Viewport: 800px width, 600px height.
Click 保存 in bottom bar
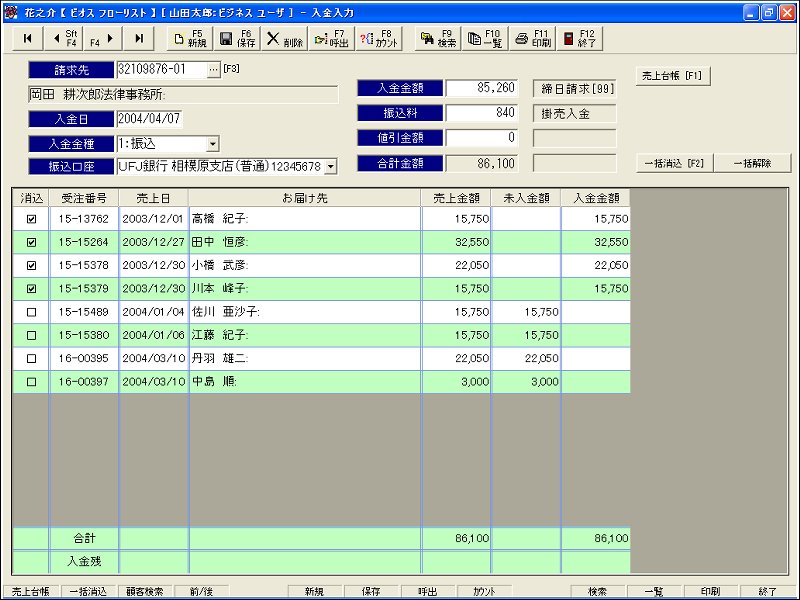coord(371,591)
